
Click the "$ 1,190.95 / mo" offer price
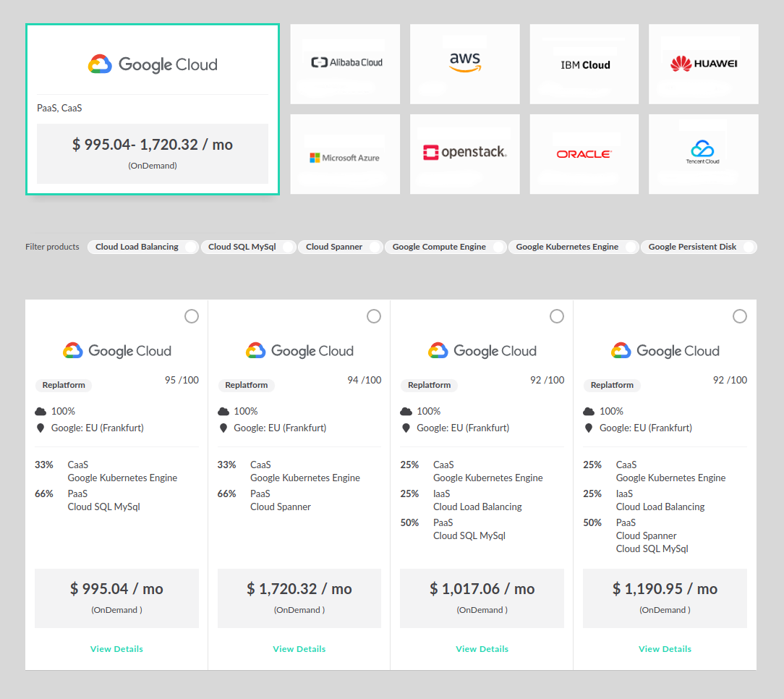(665, 589)
